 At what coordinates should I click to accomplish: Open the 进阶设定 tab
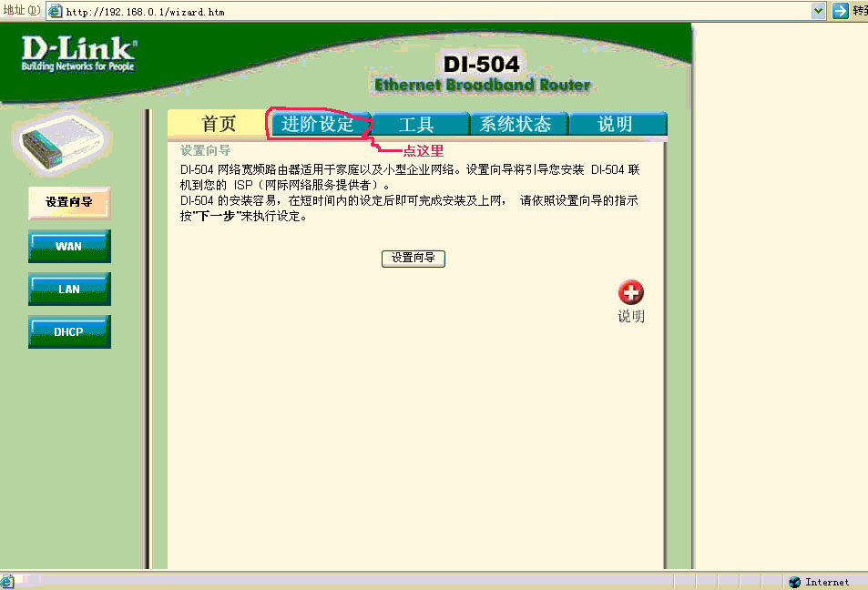pyautogui.click(x=317, y=125)
